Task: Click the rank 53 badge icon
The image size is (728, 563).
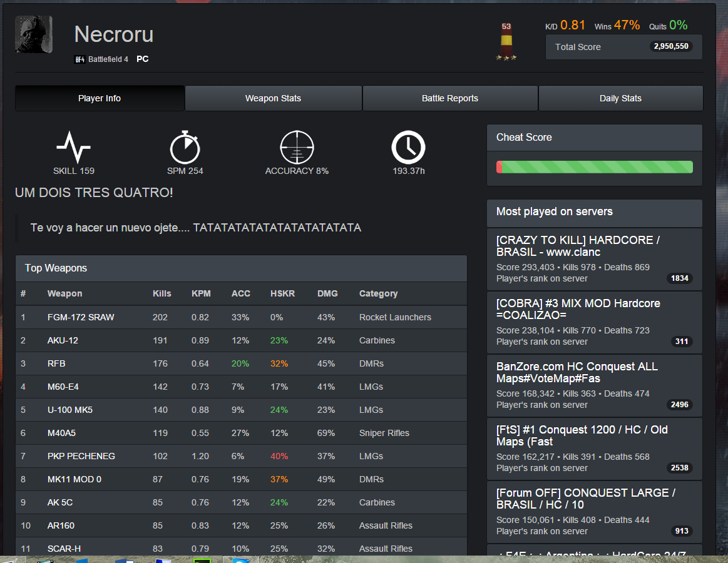Action: coord(506,42)
